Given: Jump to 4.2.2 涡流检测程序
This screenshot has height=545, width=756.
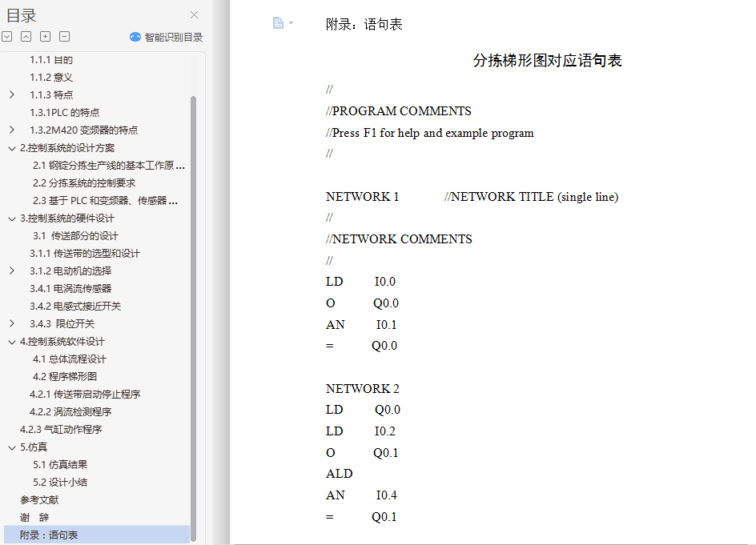Looking at the screenshot, I should (x=70, y=411).
